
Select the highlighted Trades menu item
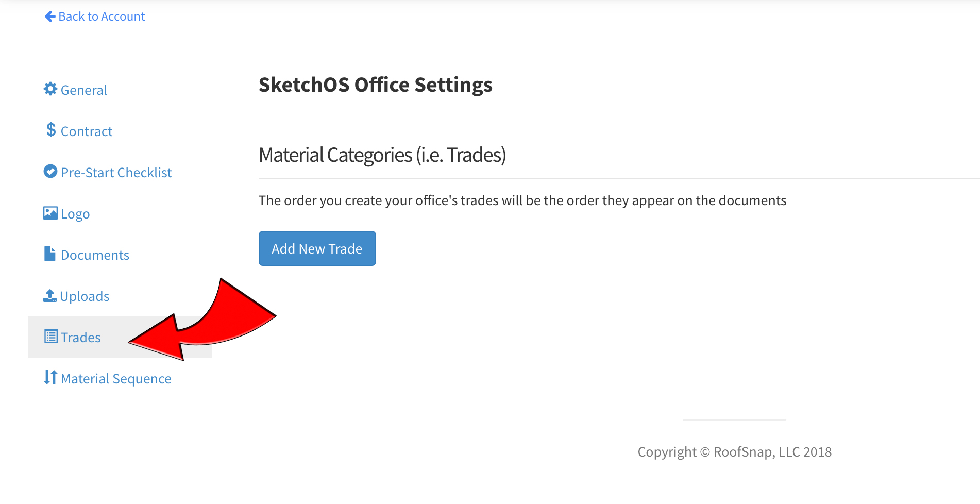click(120, 337)
